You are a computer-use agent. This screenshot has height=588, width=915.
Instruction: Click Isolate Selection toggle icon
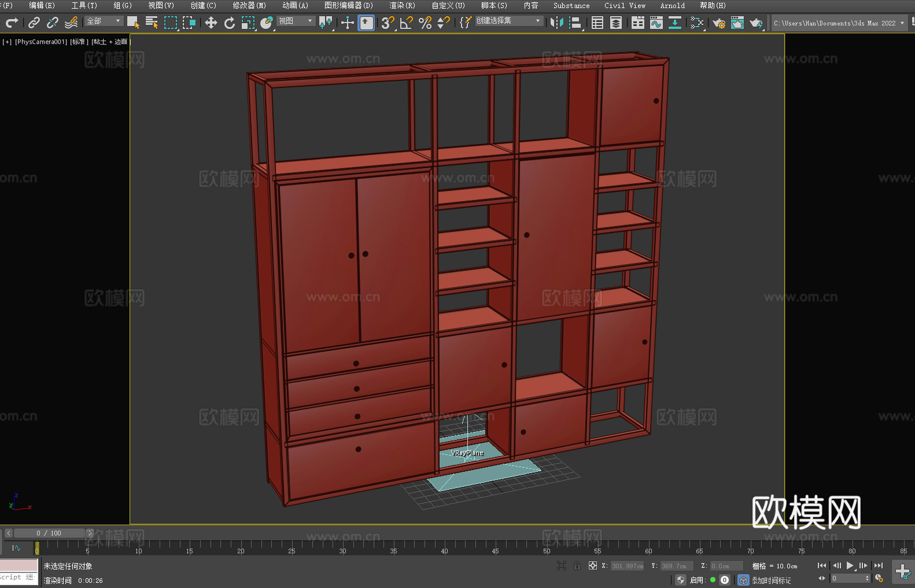tap(562, 565)
